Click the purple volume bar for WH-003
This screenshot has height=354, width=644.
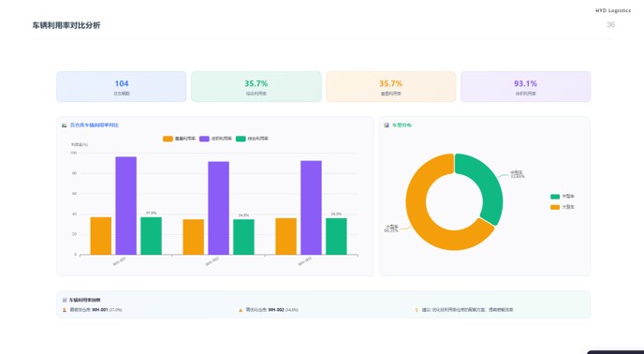pos(312,208)
